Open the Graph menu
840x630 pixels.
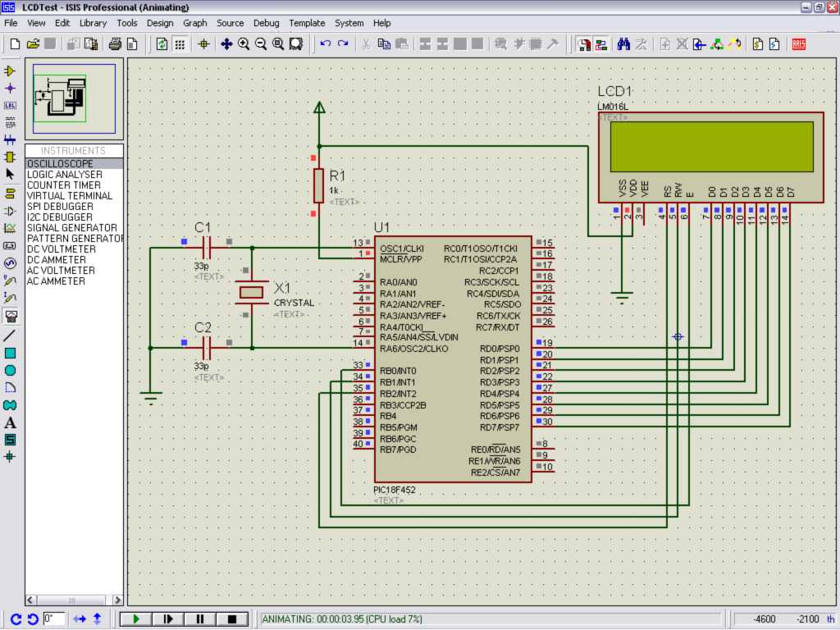(x=194, y=23)
